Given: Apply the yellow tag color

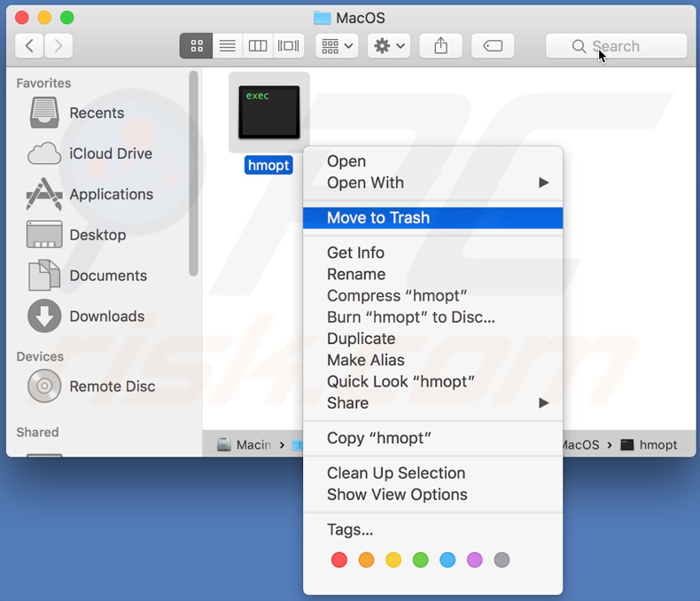Looking at the screenshot, I should 393,560.
